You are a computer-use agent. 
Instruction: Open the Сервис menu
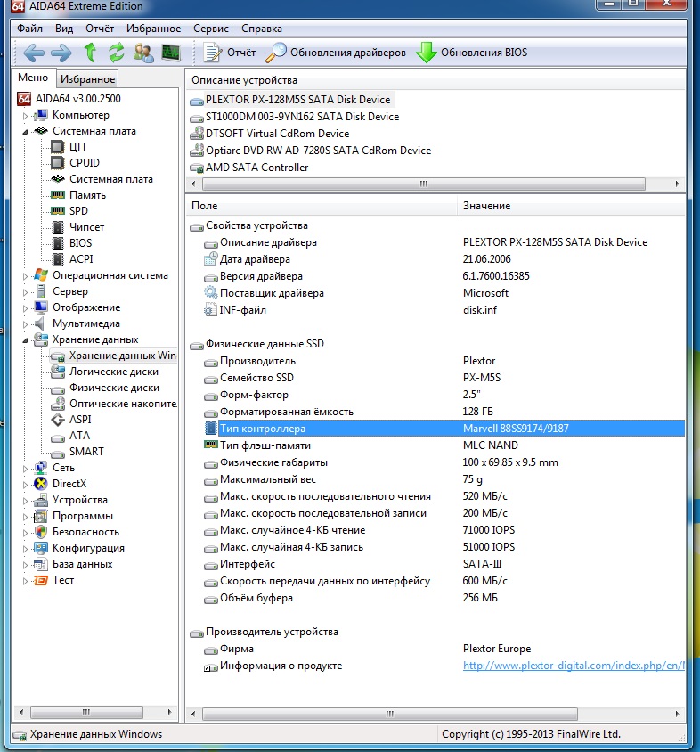point(210,29)
